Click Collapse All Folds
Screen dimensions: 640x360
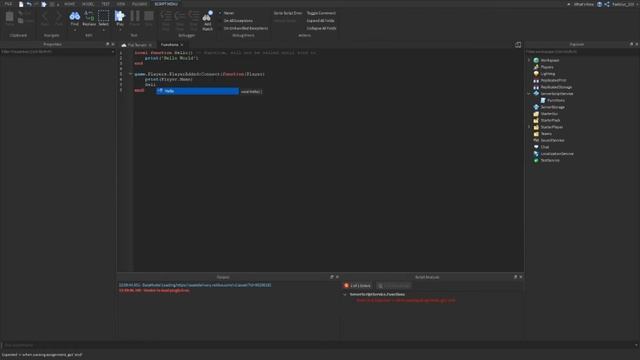tap(322, 29)
